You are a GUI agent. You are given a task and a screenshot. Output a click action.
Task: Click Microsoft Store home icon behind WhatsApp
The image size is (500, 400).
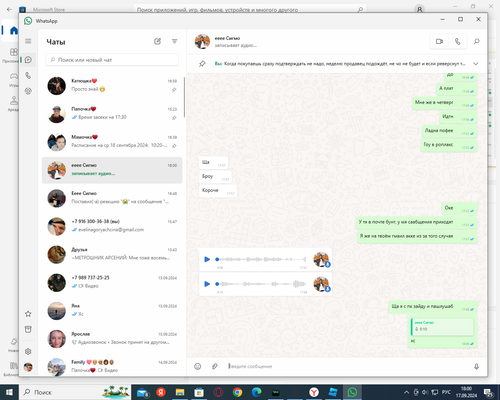[x=13, y=30]
